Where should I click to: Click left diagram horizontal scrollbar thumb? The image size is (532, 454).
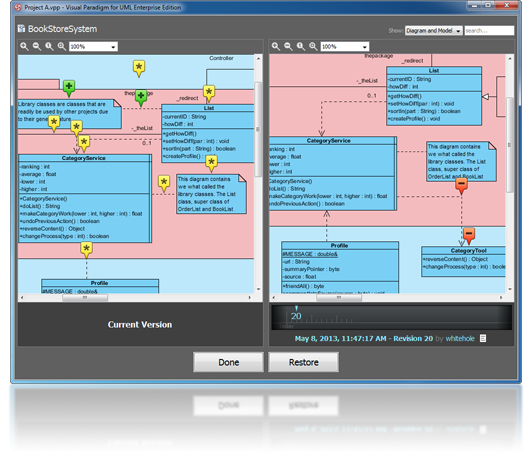(x=85, y=298)
